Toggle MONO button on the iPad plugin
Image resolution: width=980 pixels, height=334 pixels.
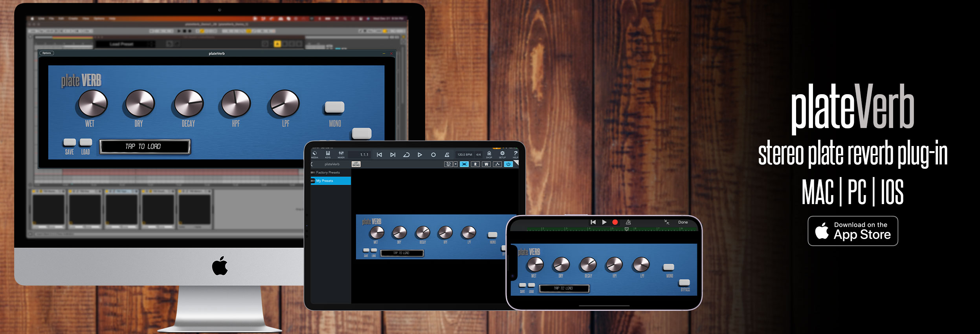[492, 235]
